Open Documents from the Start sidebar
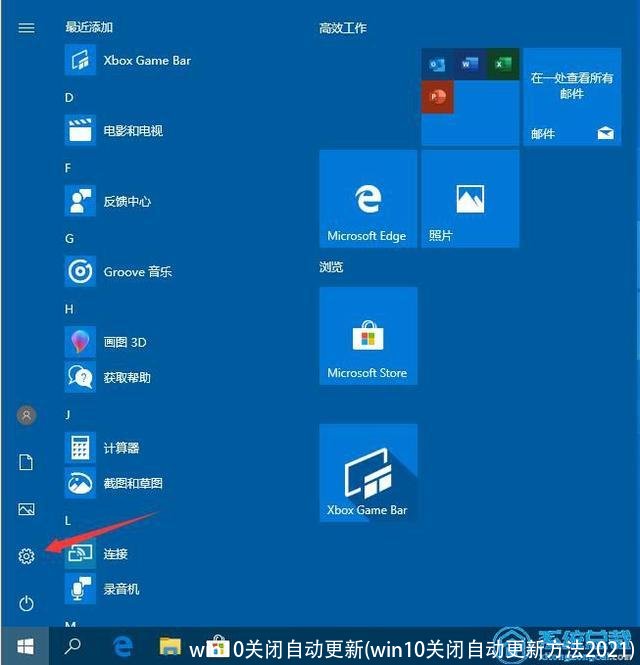 [26, 462]
